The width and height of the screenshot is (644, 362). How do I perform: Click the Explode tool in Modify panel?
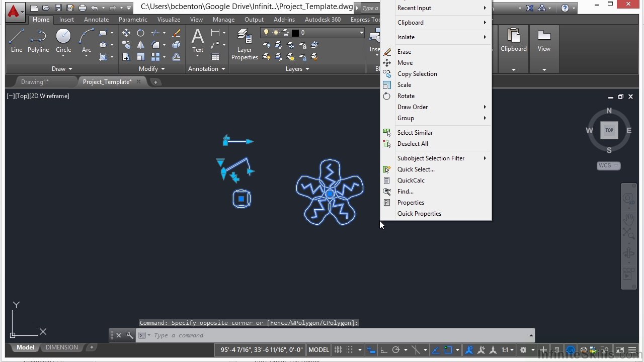(x=176, y=45)
